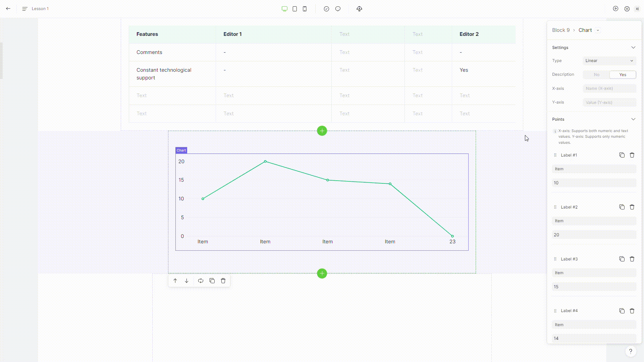Image resolution: width=644 pixels, height=362 pixels.
Task: Collapse the Points section
Action: (633, 119)
